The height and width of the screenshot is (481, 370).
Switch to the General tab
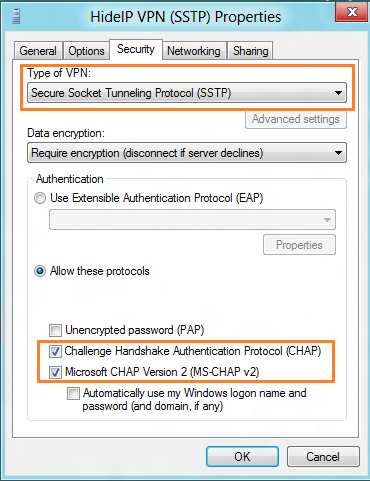(38, 51)
